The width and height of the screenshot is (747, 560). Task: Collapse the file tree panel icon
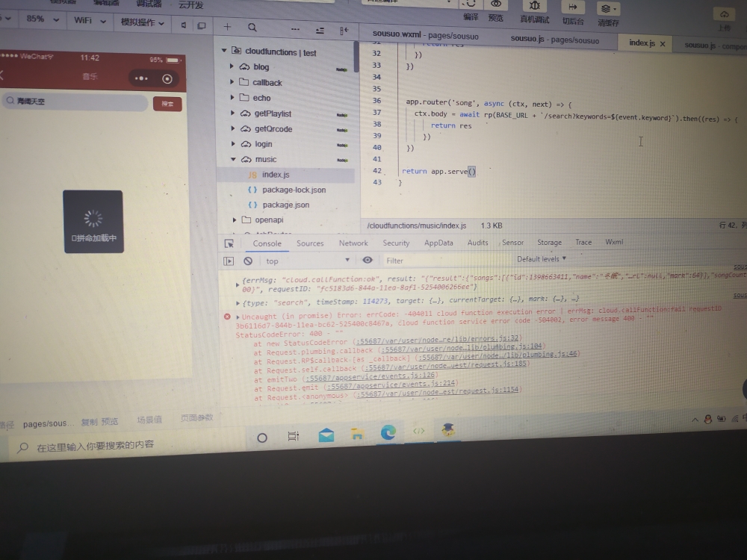pyautogui.click(x=344, y=31)
